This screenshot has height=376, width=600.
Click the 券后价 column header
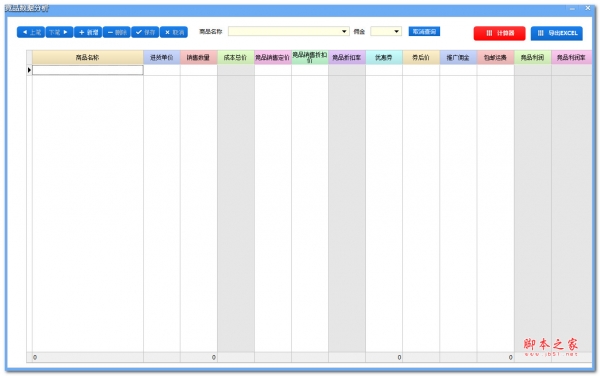point(421,57)
